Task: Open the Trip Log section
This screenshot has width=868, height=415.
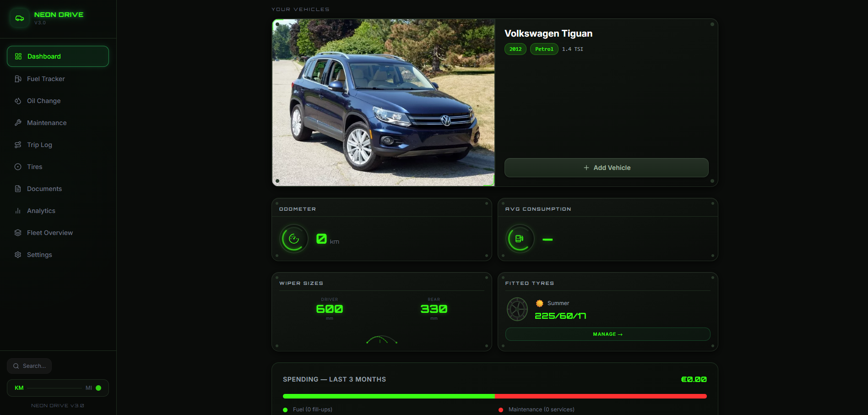Action: [58, 145]
